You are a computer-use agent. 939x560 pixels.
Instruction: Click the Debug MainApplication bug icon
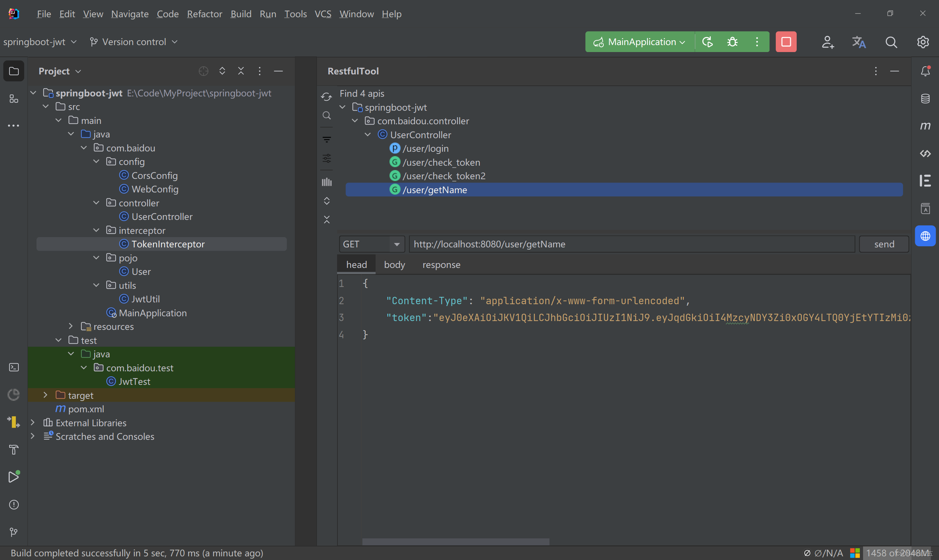(732, 42)
